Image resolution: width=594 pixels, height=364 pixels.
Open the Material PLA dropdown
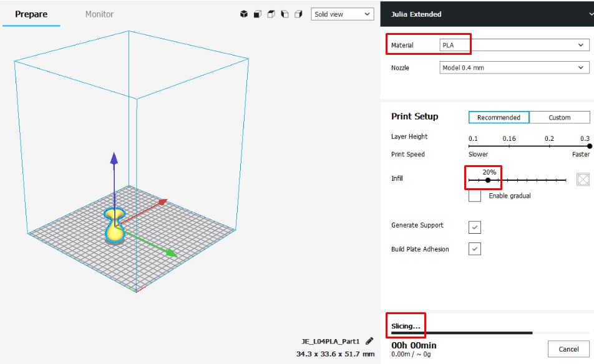514,45
